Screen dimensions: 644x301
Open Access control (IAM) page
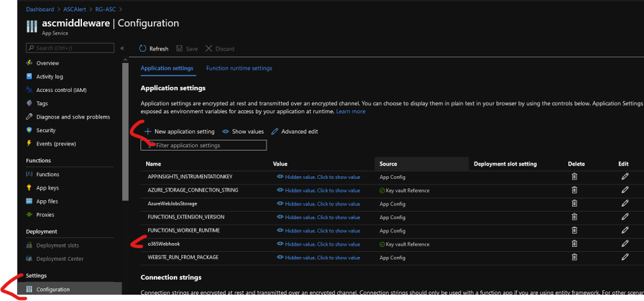[x=61, y=90]
